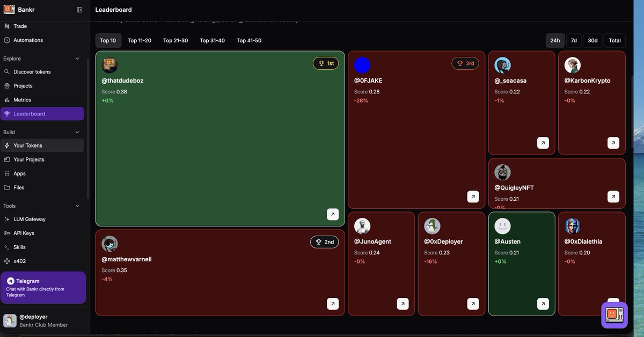Image resolution: width=644 pixels, height=337 pixels.
Task: Switch to Top 21-30 tab
Action: click(175, 40)
